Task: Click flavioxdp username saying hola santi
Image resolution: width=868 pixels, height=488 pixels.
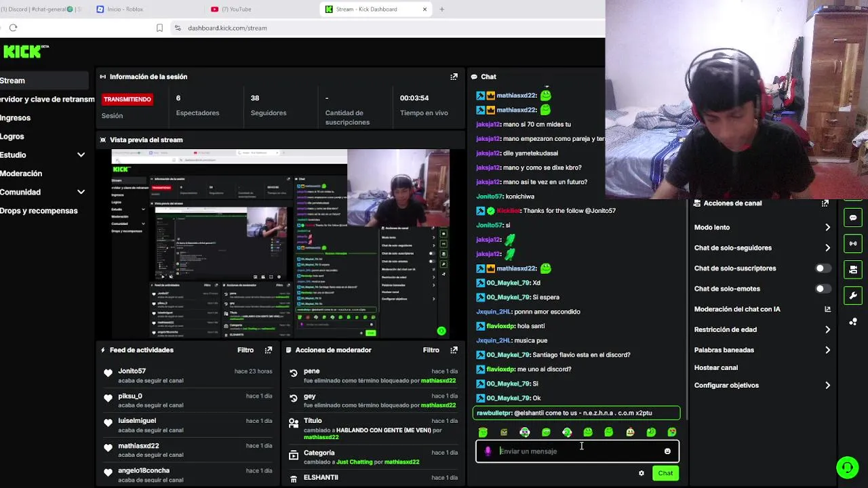Action: point(500,326)
